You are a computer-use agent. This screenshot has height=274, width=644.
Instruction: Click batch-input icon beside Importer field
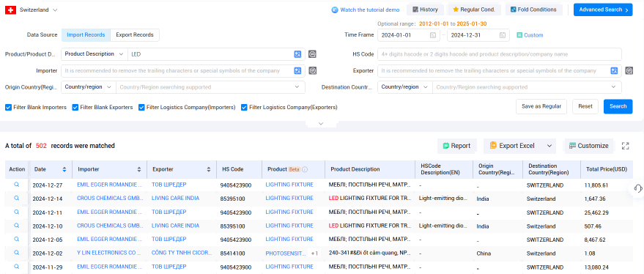[313, 70]
